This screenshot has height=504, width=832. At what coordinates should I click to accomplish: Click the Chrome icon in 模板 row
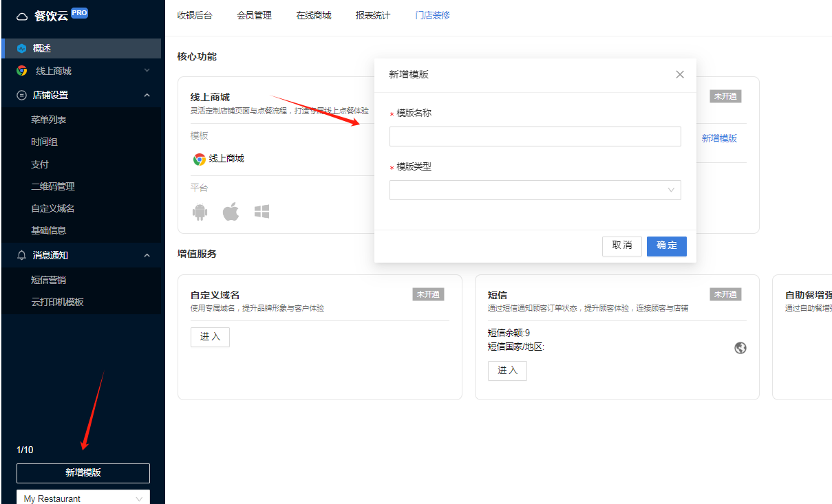pyautogui.click(x=200, y=159)
